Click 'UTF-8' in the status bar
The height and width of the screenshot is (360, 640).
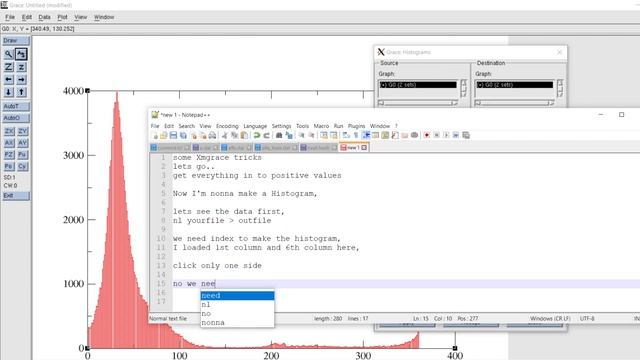587,318
